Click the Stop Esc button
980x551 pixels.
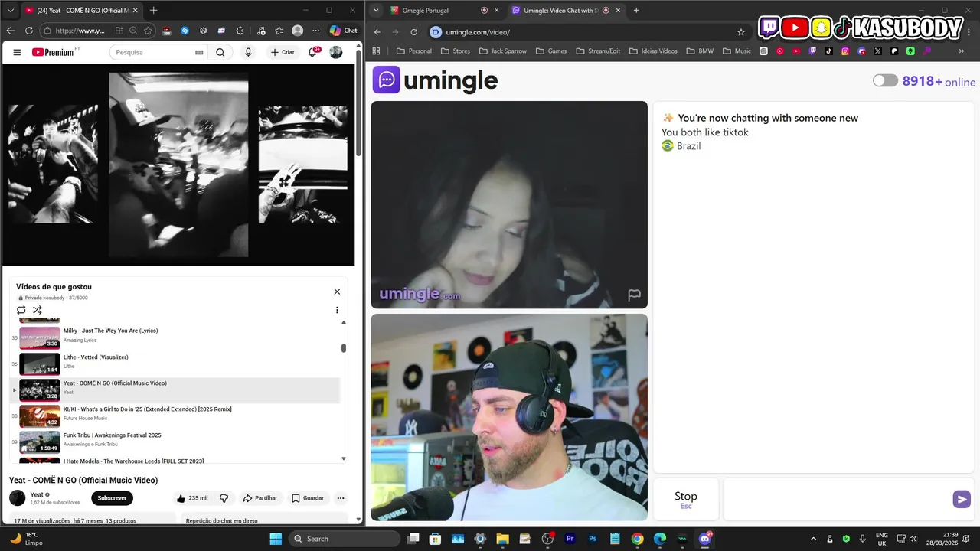point(686,499)
